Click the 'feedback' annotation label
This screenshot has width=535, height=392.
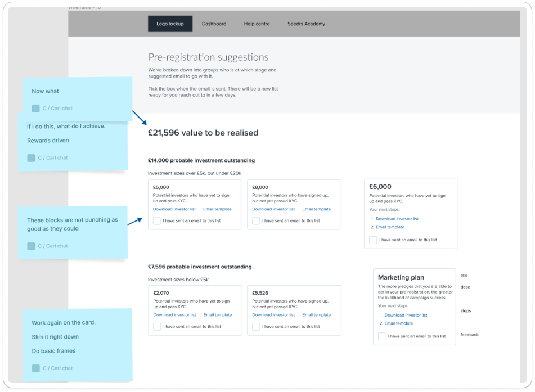click(470, 335)
